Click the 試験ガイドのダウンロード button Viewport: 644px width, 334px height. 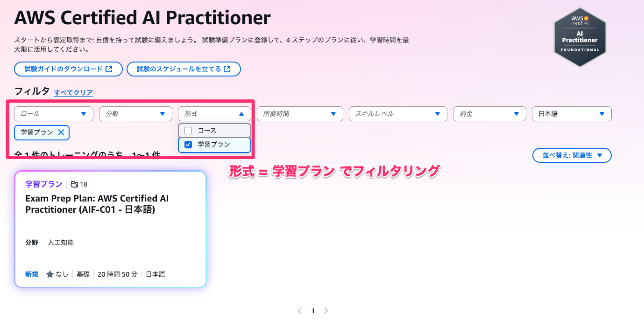(69, 69)
